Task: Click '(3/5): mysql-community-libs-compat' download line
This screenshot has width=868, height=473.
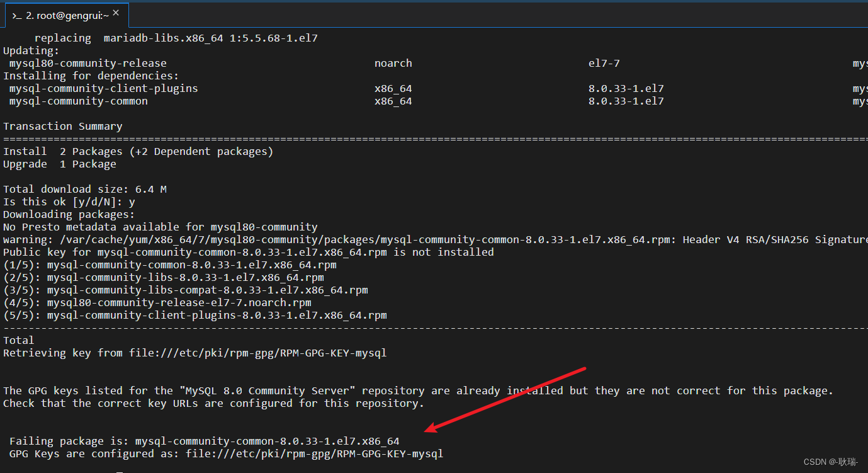Action: [x=186, y=290]
